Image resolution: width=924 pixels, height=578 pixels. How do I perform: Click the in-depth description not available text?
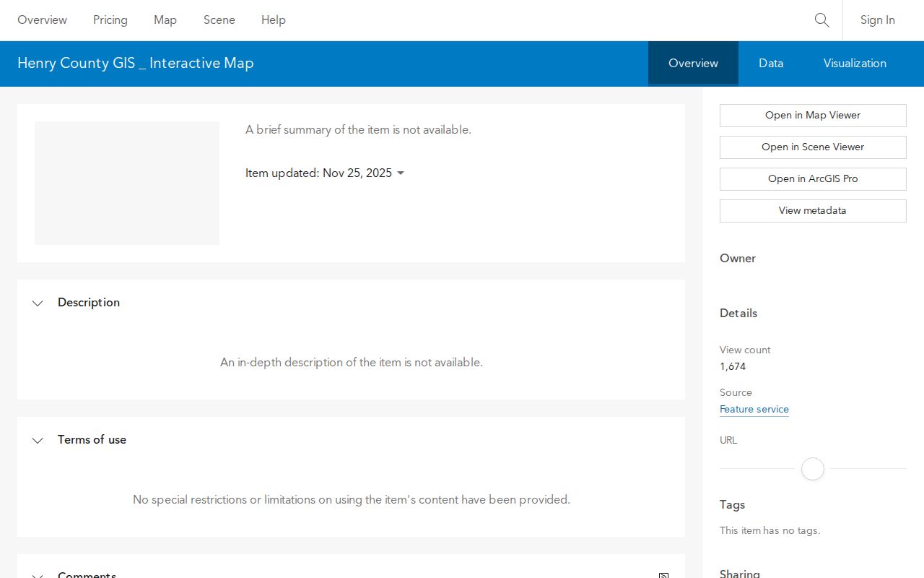352,363
